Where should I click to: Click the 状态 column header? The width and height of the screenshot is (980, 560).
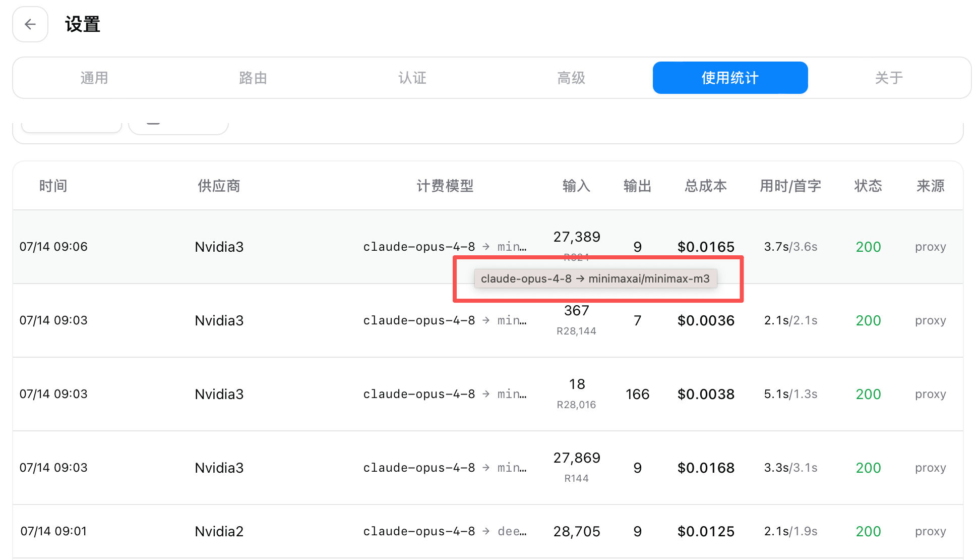pyautogui.click(x=868, y=186)
